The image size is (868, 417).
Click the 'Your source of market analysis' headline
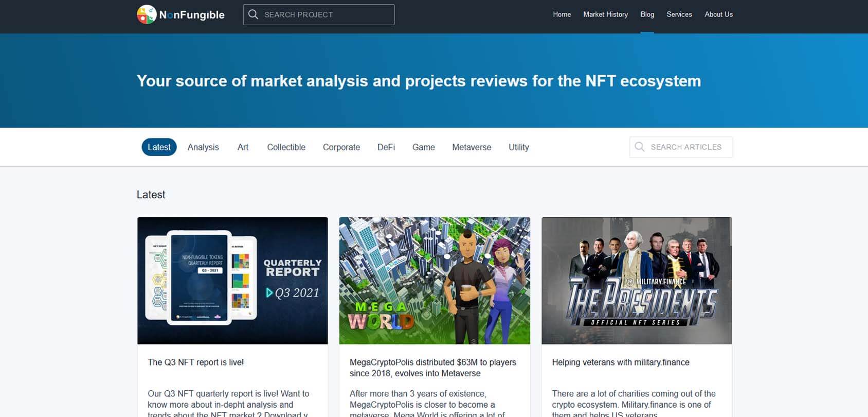pos(419,81)
